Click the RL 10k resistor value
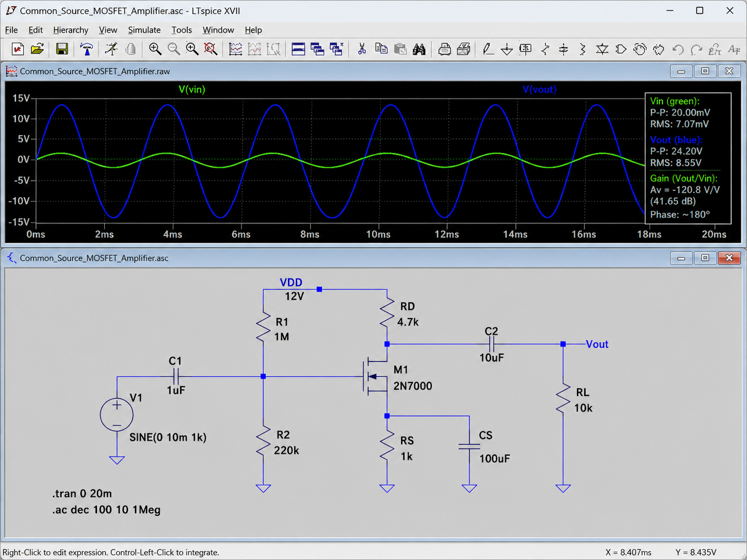Image resolution: width=747 pixels, height=560 pixels. click(x=583, y=408)
